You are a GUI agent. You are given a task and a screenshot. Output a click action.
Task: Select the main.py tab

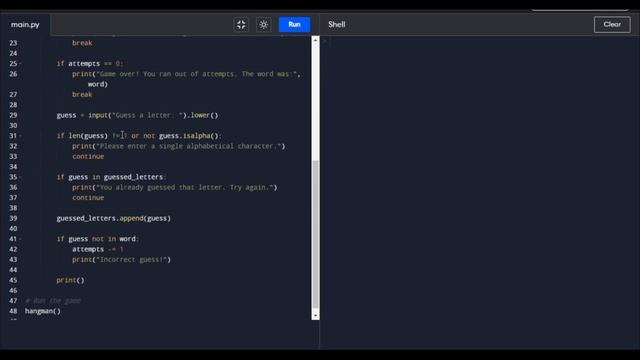25,24
